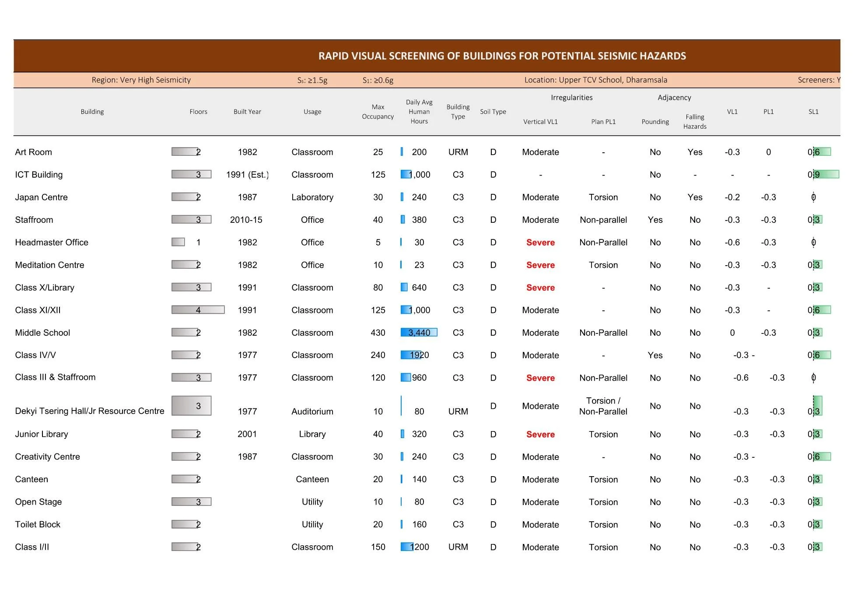Click the Severe cell in Junior Library row
868x614 pixels.
click(x=540, y=434)
